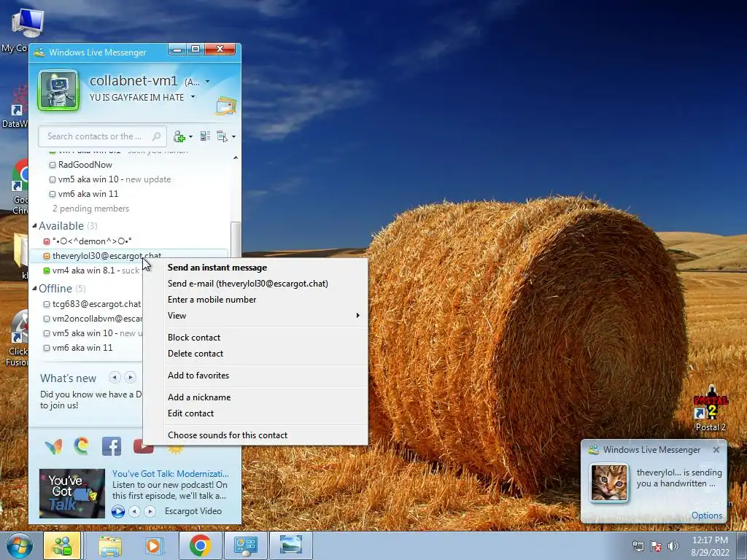The image size is (747, 560).
Task: Launch Windows Media Player from taskbar
Action: point(153,545)
